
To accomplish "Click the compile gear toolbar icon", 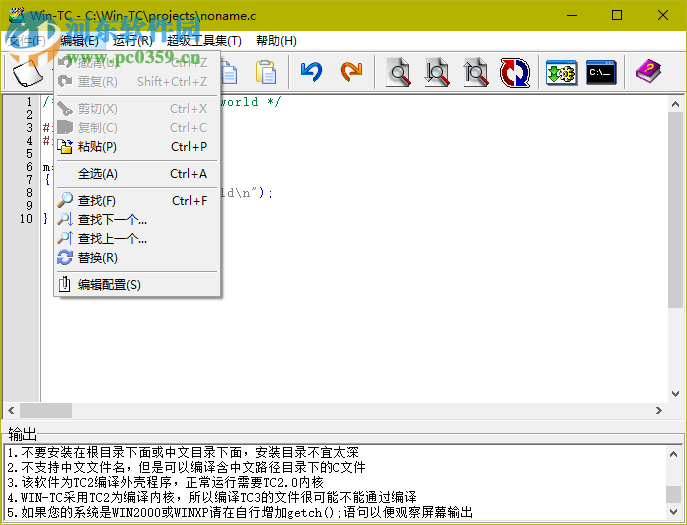I will pyautogui.click(x=562, y=72).
